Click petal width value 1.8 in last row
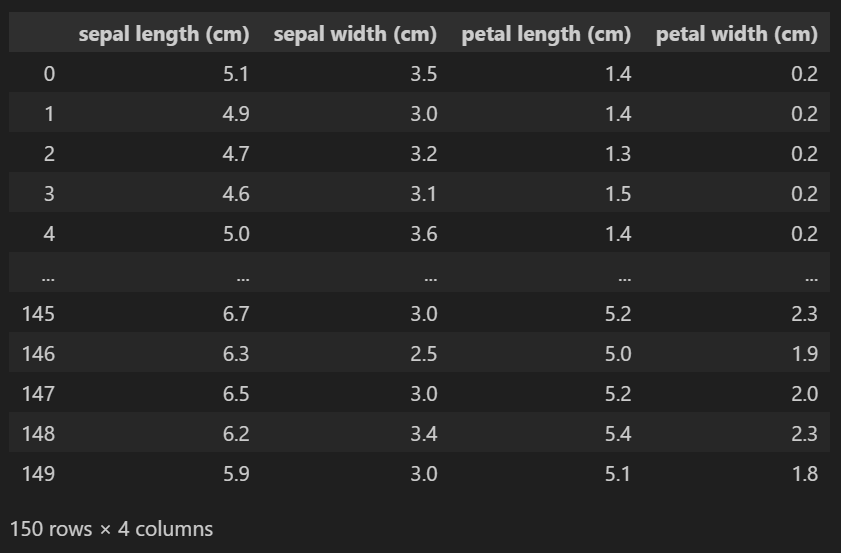This screenshot has width=841, height=553. point(805,474)
